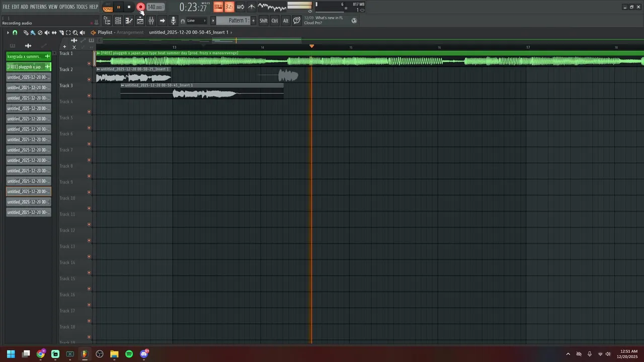Select the Zoom magnifier tool
This screenshot has width=644, height=362.
(75, 33)
